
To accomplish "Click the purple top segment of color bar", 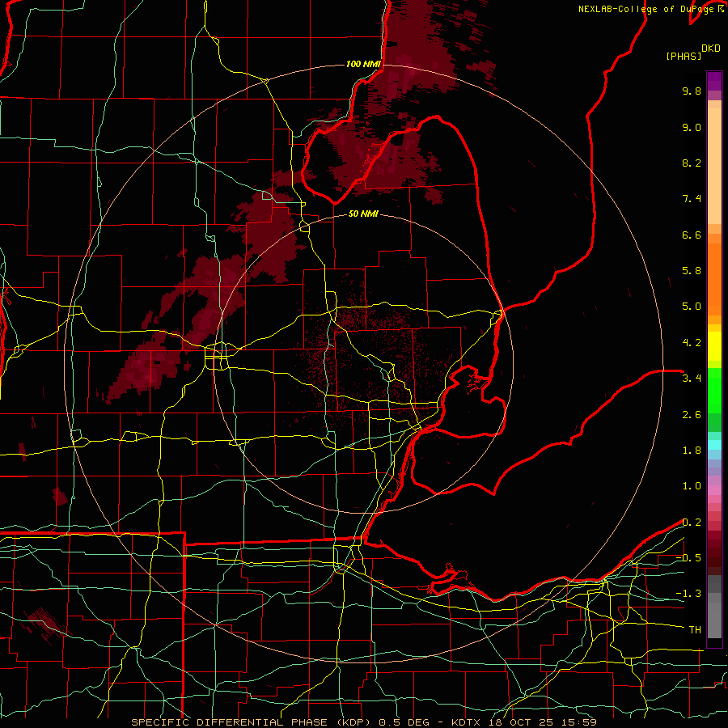I will point(714,81).
